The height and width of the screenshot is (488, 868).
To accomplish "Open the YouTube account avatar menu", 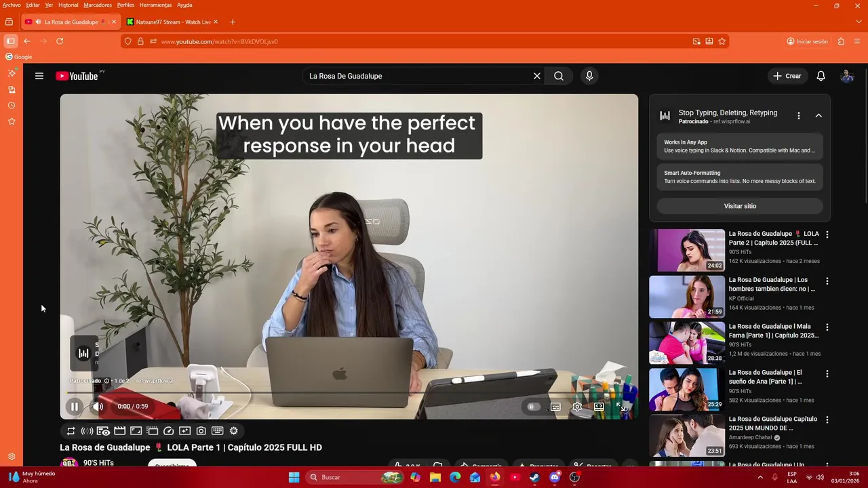I will tap(847, 76).
